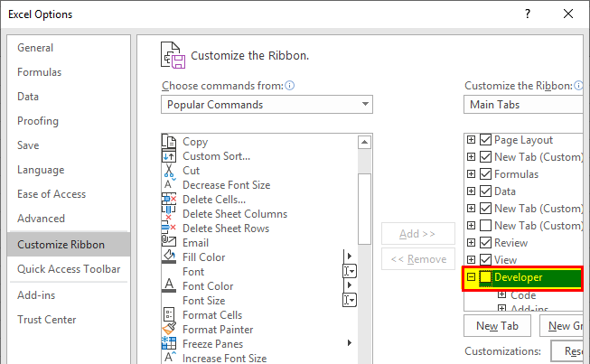Viewport: 590px width, 364px height.
Task: Uncheck the Page Layout tab checkbox
Action: [485, 140]
